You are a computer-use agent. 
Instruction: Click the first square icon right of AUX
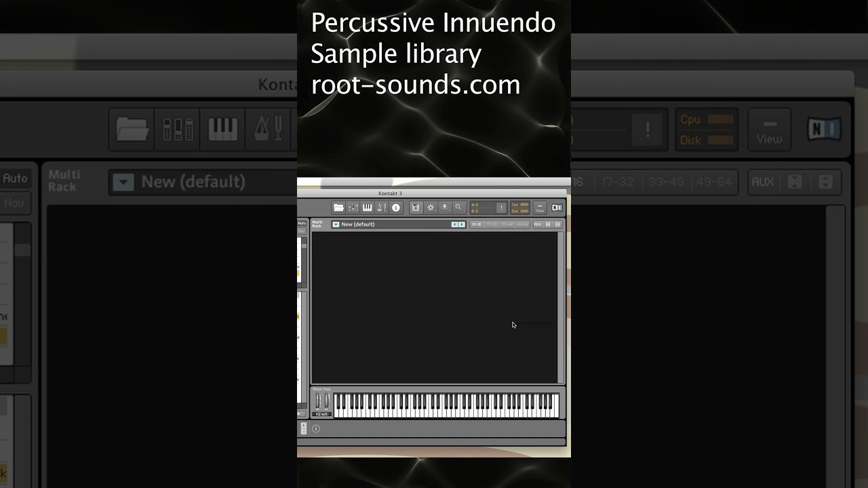pos(548,224)
